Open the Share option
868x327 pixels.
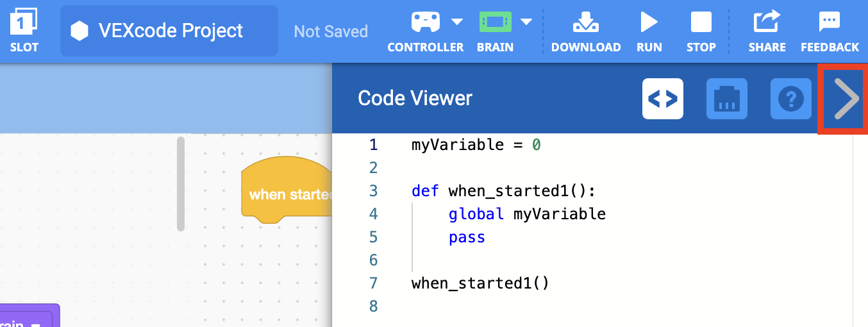point(767,31)
